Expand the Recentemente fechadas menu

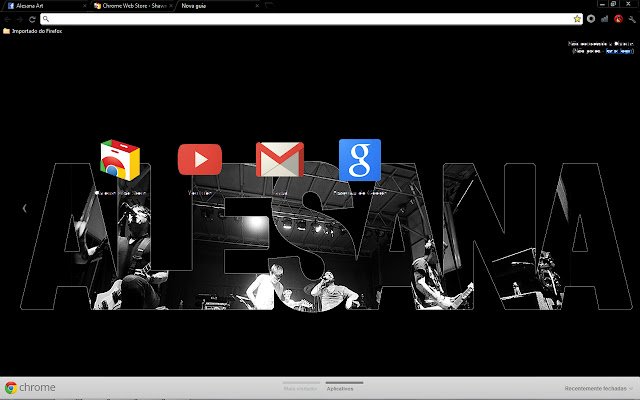coord(599,388)
